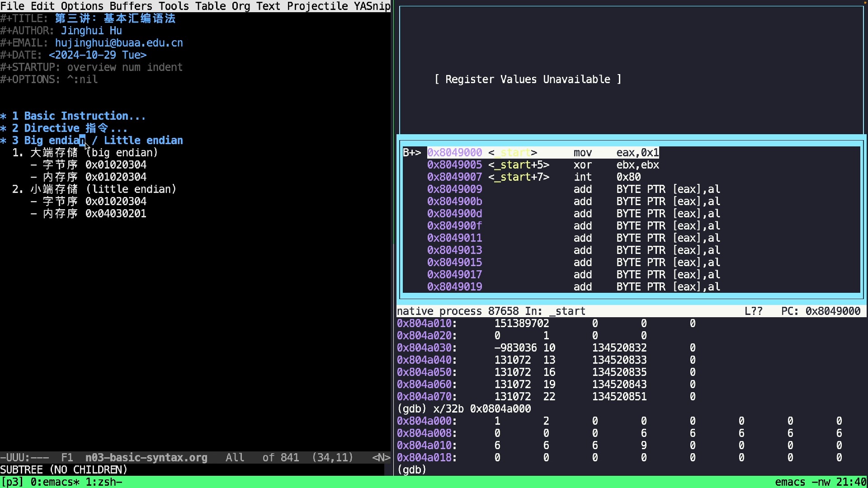
Task: Click the B+> breakpoint marker
Action: [411, 153]
